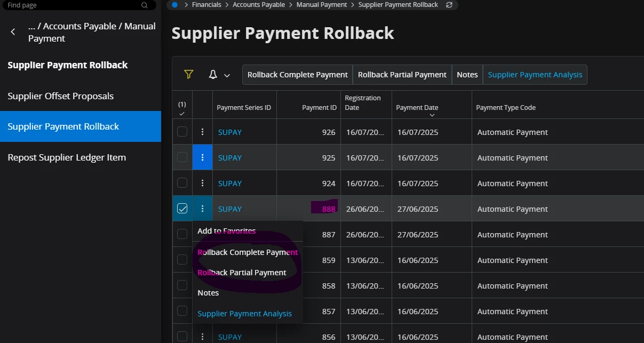Check the row checkbox for Payment 924
The height and width of the screenshot is (343, 644).
[182, 182]
